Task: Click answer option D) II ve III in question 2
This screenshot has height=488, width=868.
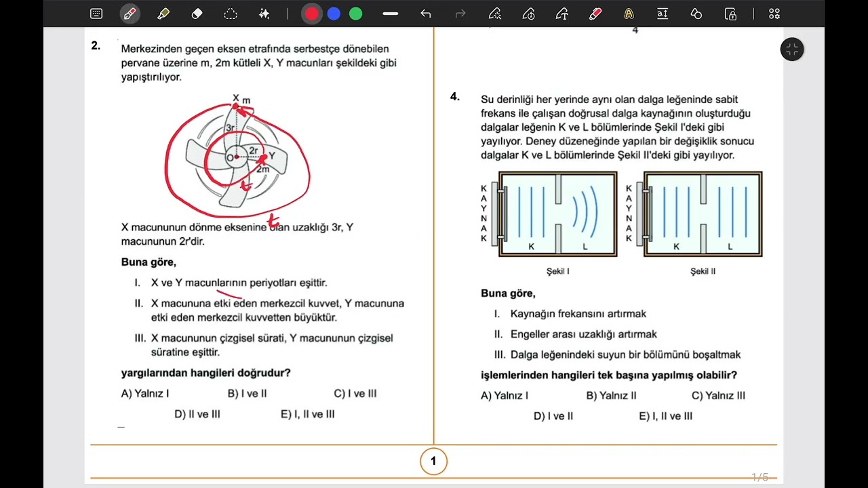Action: pyautogui.click(x=197, y=414)
